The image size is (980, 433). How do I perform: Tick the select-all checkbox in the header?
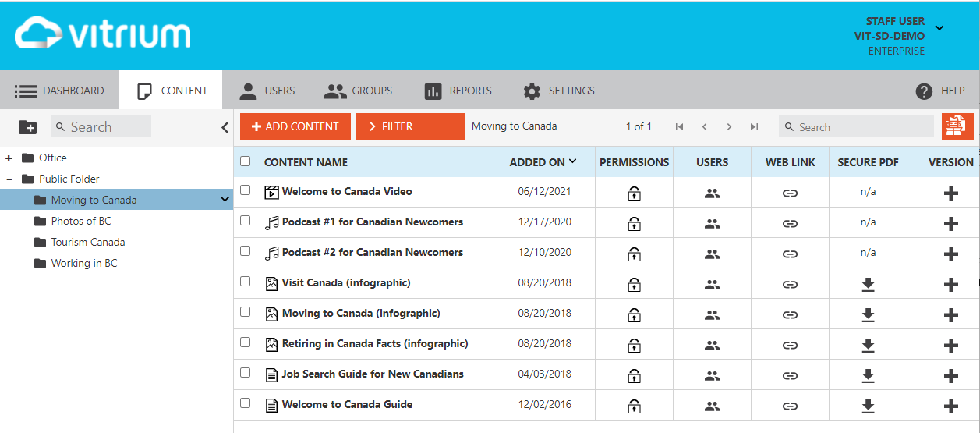(x=246, y=161)
